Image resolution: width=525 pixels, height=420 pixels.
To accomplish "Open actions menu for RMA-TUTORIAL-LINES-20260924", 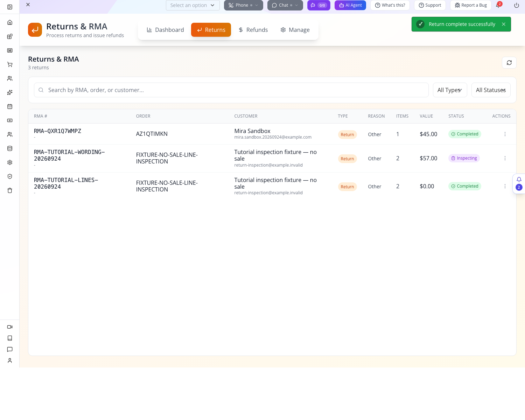I will [505, 186].
